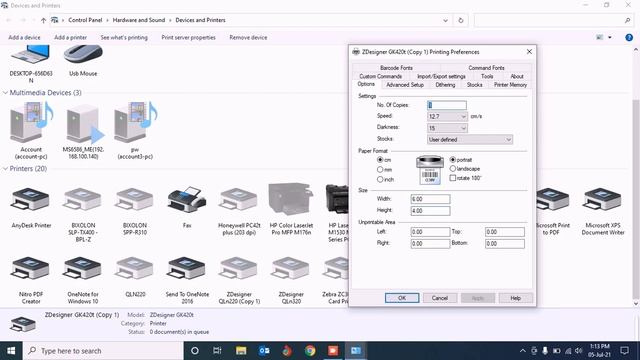Image resolution: width=640 pixels, height=360 pixels.
Task: Dismiss the dialog with the Cancel button
Action: [440, 298]
